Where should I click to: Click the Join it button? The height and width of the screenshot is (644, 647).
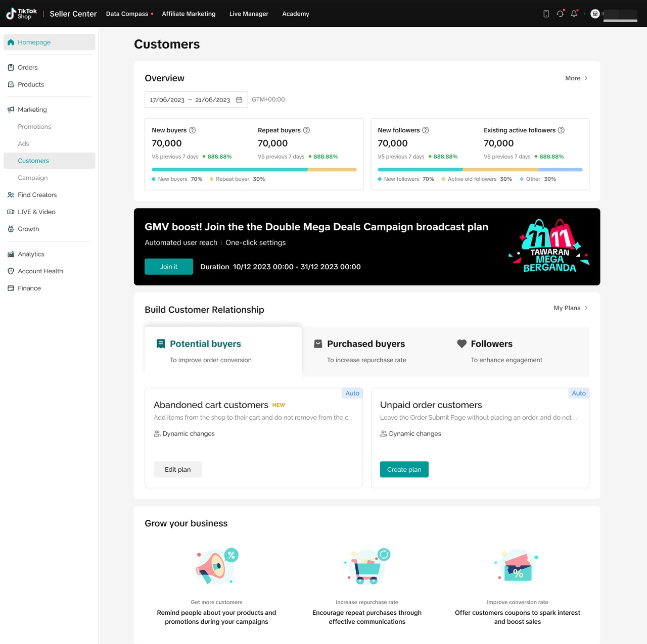tap(169, 267)
